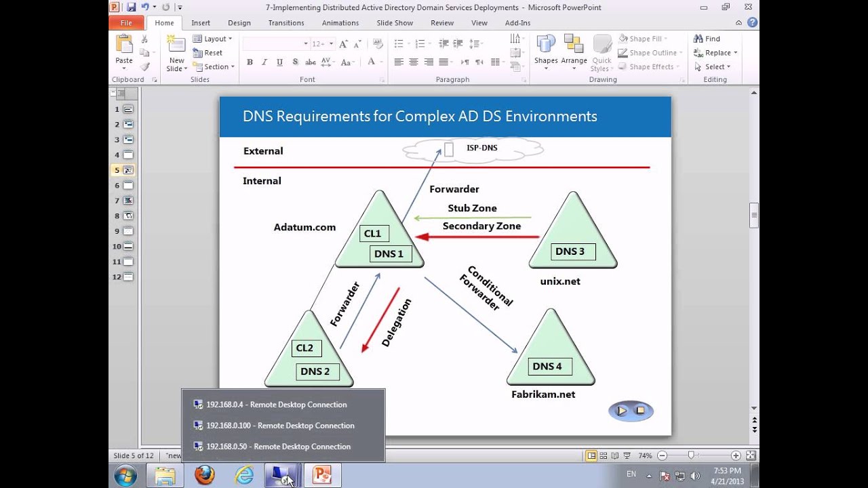Open Internet Explorer from the taskbar
Viewport: 868px width, 488px height.
click(243, 476)
